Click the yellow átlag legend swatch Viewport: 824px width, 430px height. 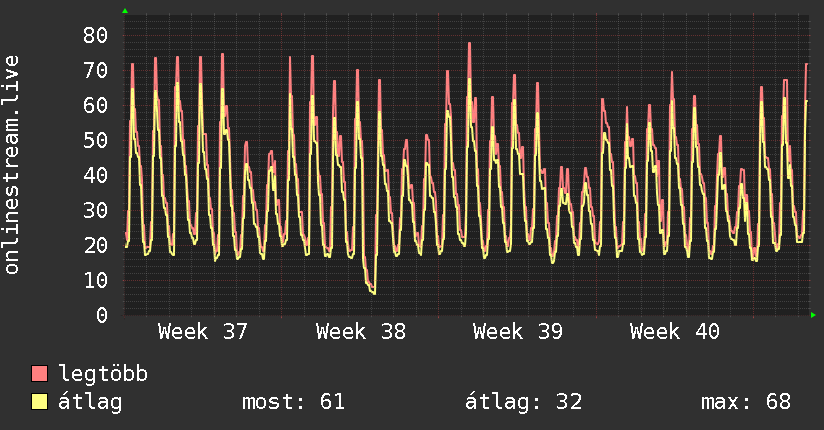39,401
